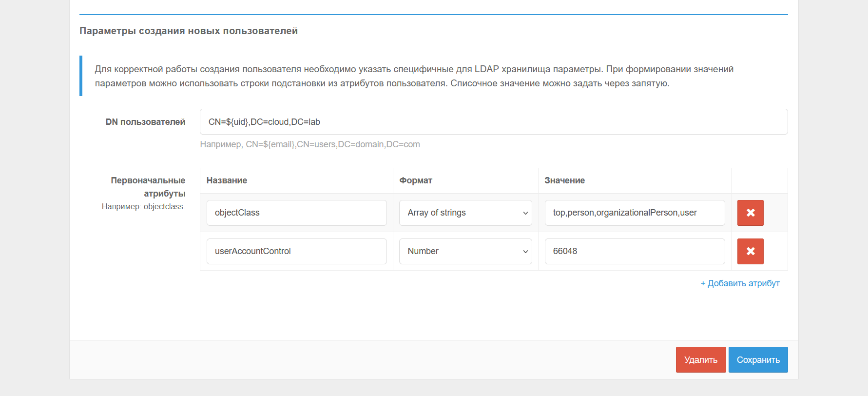Click the Например CN=${email} hint text
The width and height of the screenshot is (868, 396).
click(x=310, y=144)
